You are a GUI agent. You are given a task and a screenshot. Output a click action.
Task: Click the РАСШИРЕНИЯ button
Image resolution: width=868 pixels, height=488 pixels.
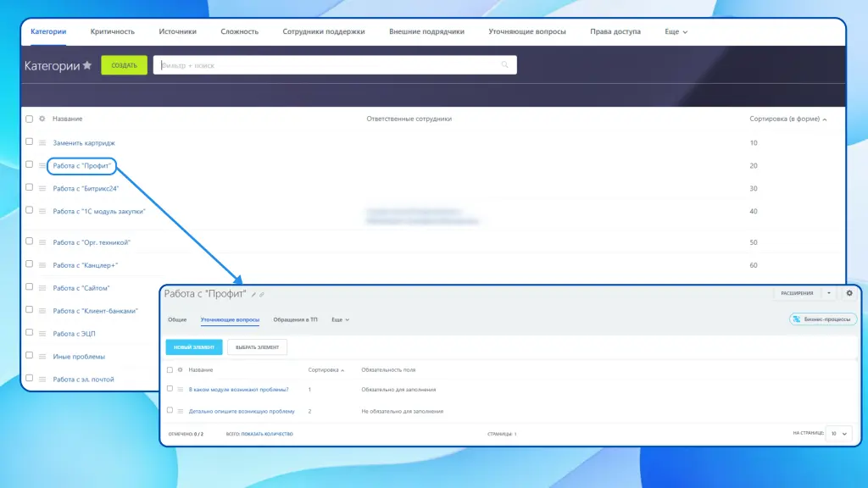pos(797,293)
